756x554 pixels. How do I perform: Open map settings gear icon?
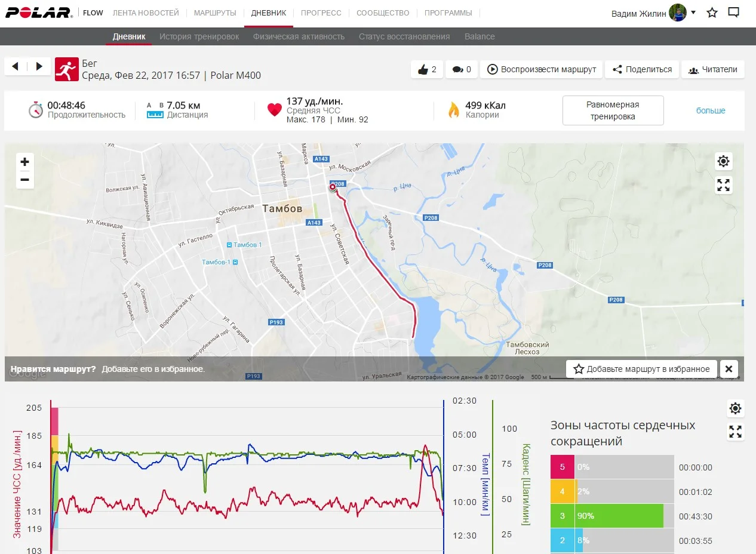724,161
